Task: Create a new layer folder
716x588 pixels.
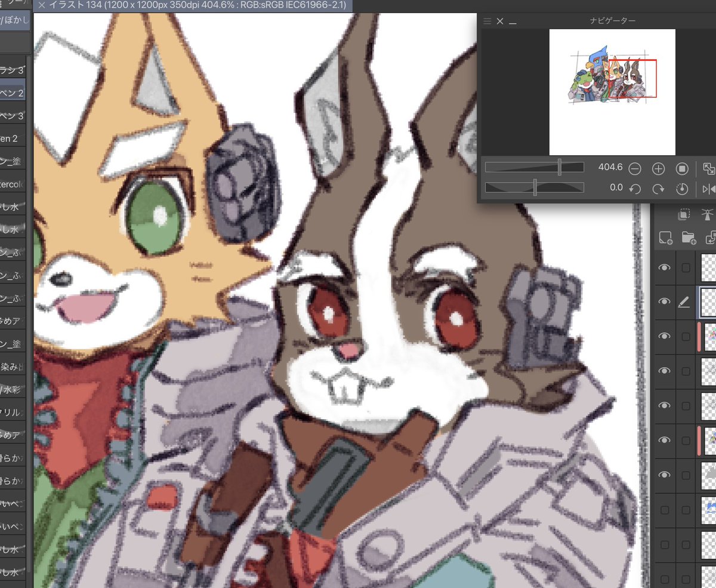Action: [689, 238]
